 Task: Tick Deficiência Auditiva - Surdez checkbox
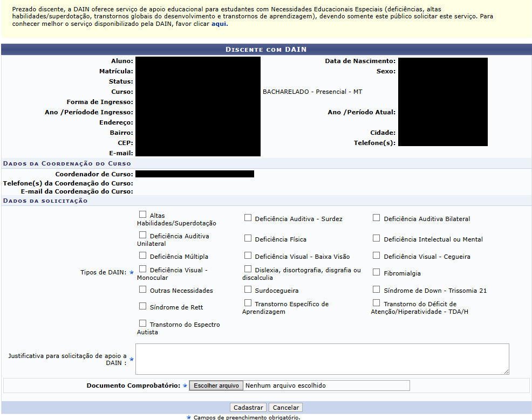[x=248, y=218]
